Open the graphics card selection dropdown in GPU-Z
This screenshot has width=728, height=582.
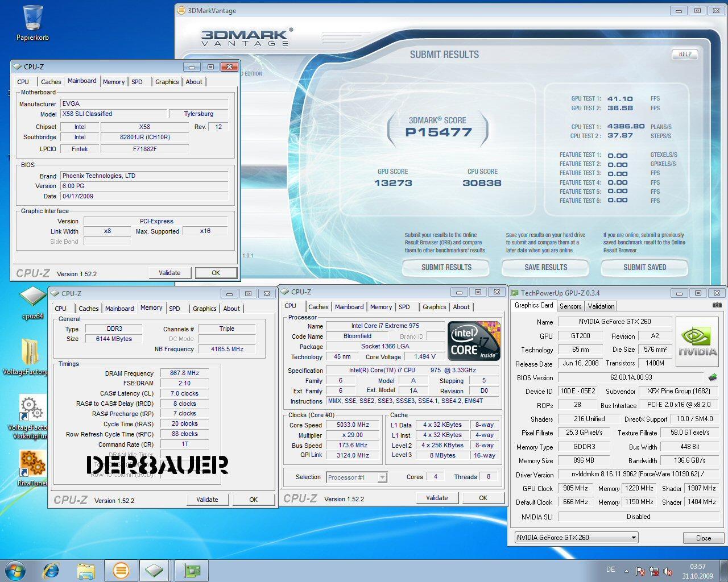pos(576,538)
